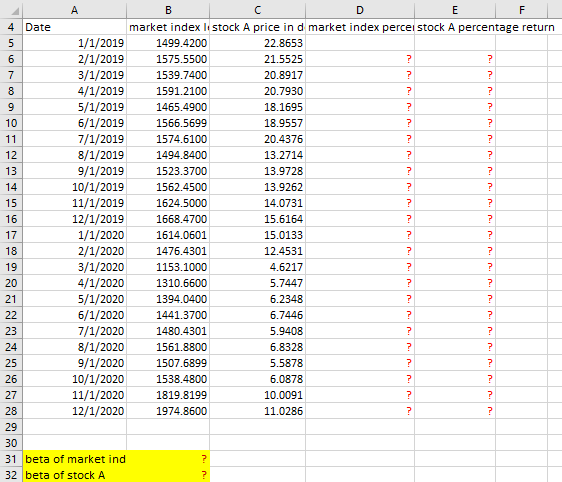Select row 28 header
This screenshot has height=482, width=562.
click(11, 411)
